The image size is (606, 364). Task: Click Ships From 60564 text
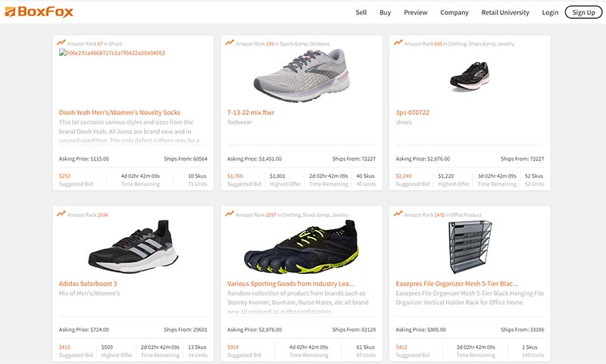click(x=186, y=159)
